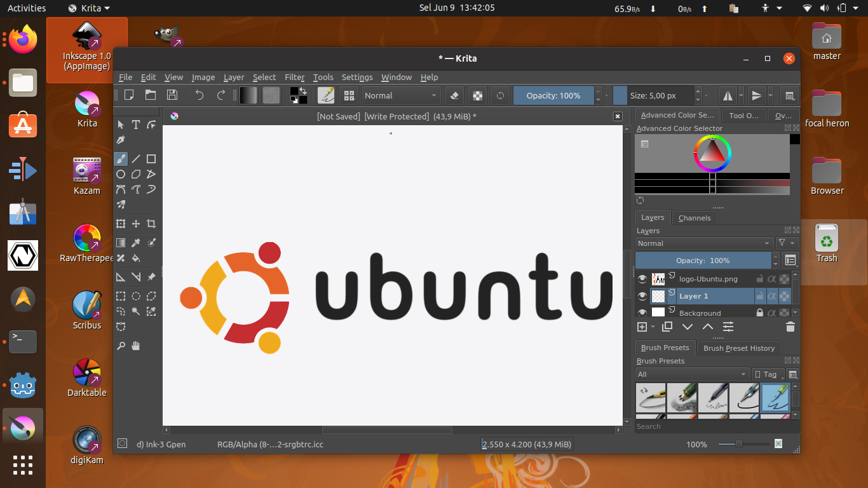Open the layer properties button
The height and width of the screenshot is (488, 868).
728,327
